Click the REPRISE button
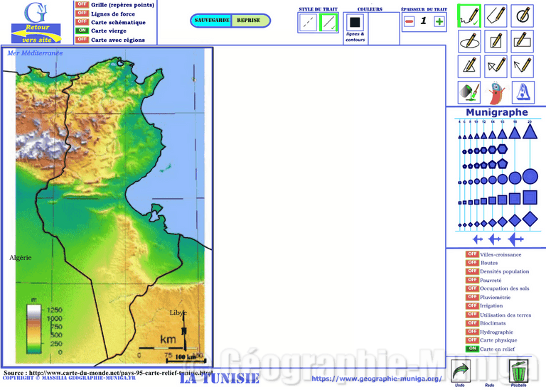This screenshot has height=392, width=546. (x=250, y=21)
